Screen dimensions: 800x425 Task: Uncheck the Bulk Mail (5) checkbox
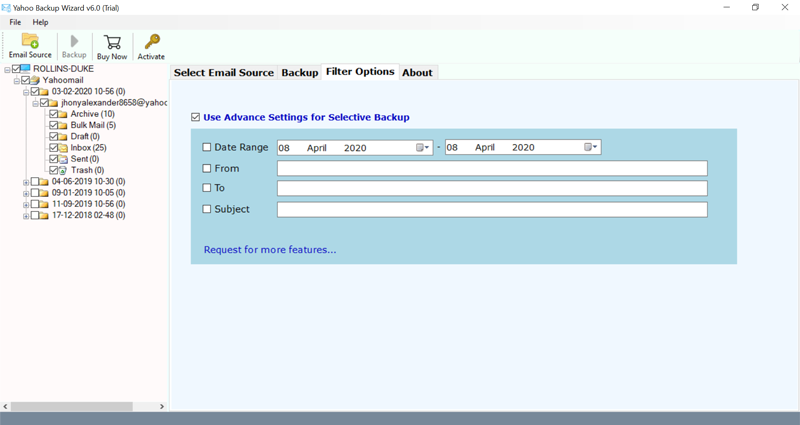(53, 125)
